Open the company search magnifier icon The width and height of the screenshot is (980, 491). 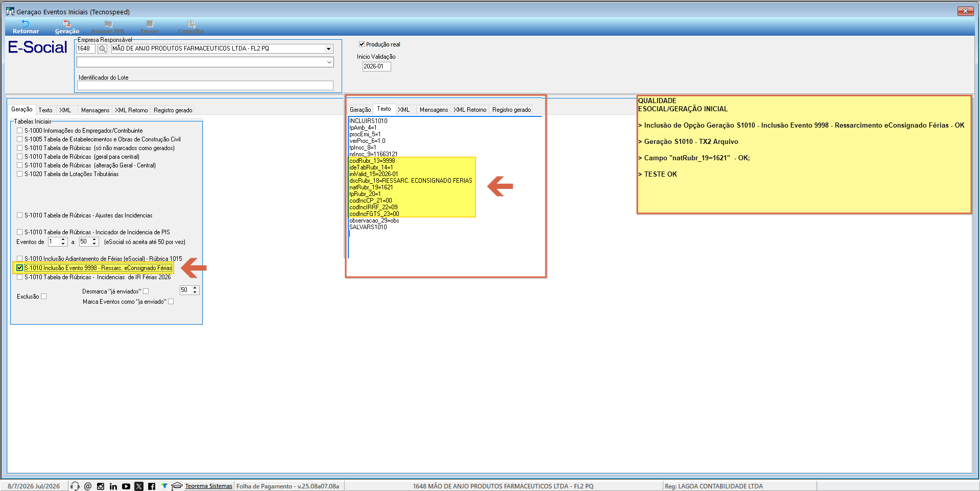pos(102,48)
